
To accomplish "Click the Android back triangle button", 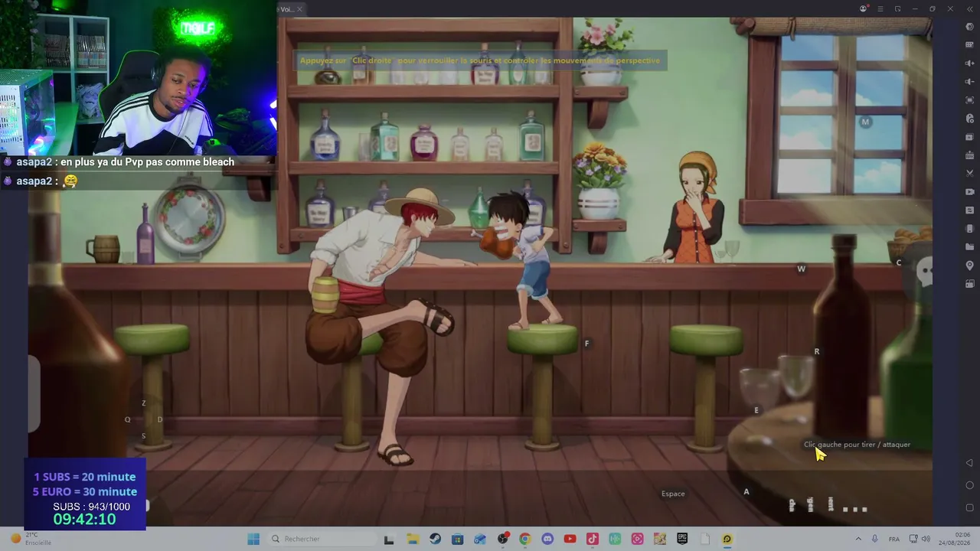I will pos(969,463).
